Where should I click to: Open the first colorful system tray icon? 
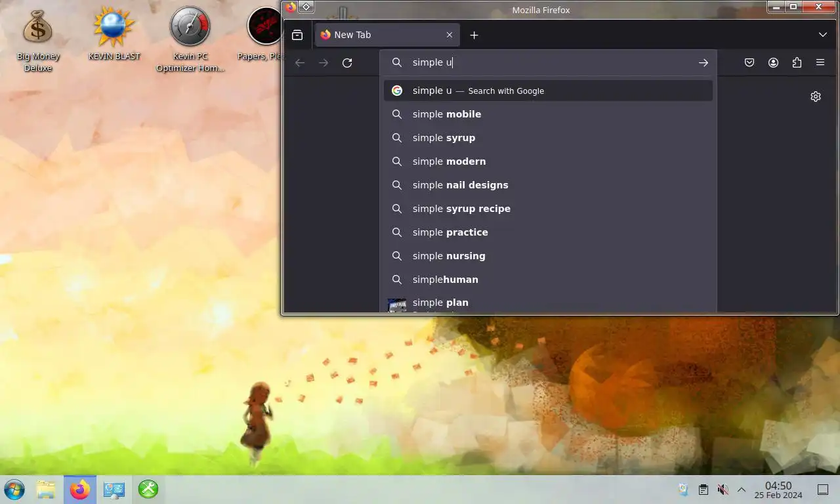683,490
